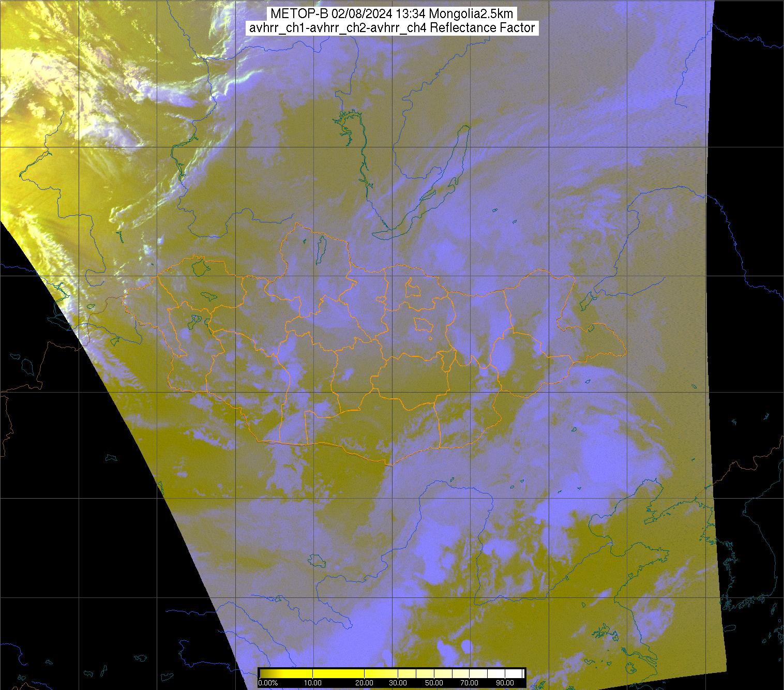
Task: Click the 0.00% colorbar label
Action: point(268,683)
